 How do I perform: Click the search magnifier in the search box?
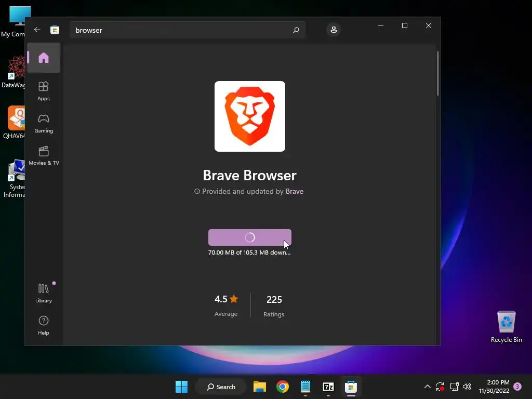296,30
